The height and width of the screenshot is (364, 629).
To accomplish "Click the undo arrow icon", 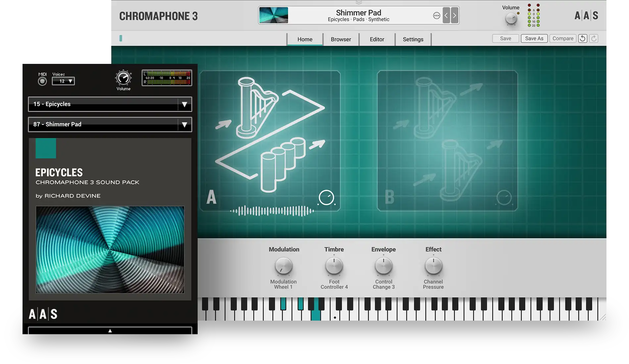I will (582, 38).
